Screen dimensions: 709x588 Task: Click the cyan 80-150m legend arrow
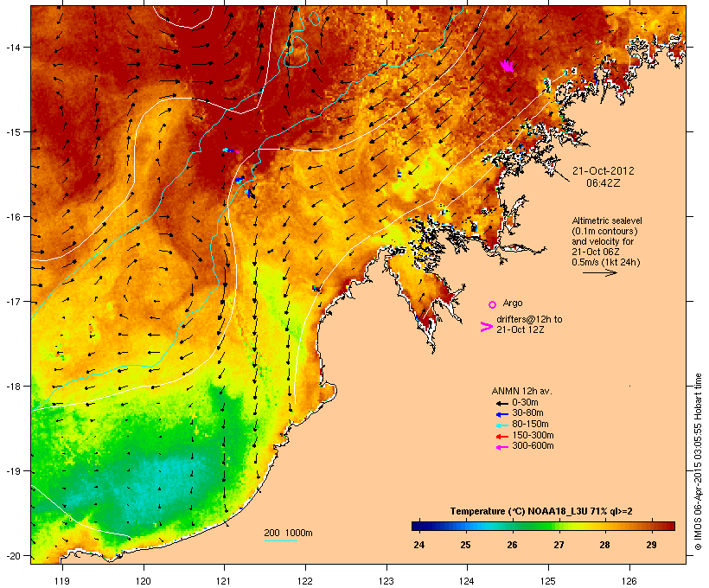click(501, 425)
